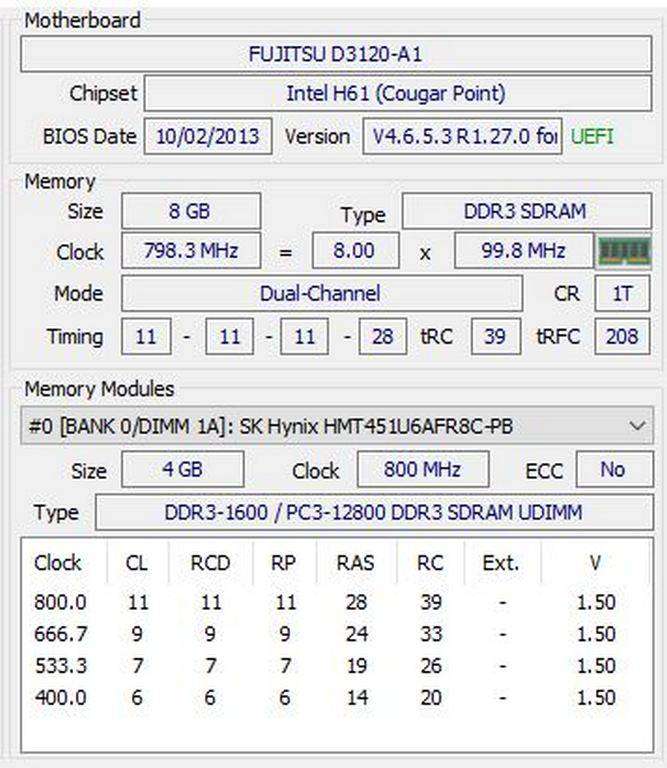Click the tRFC value 208 field
667x768 pixels.
tap(622, 336)
